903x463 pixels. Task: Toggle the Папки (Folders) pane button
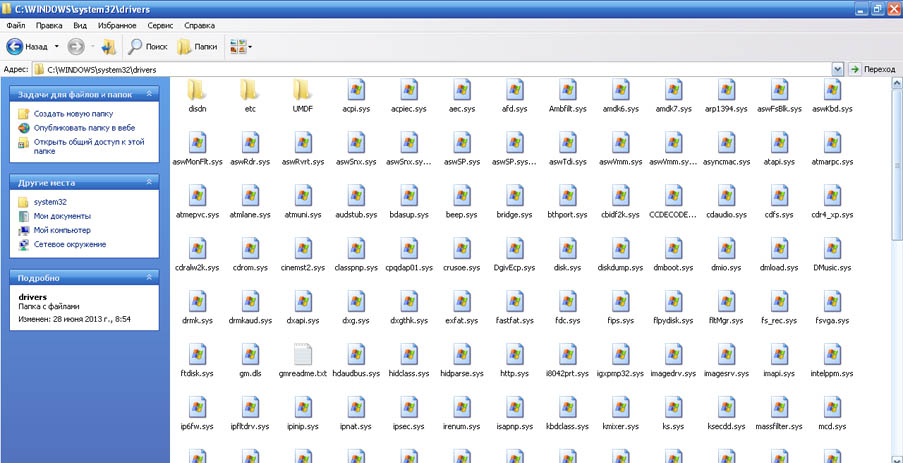(x=197, y=46)
